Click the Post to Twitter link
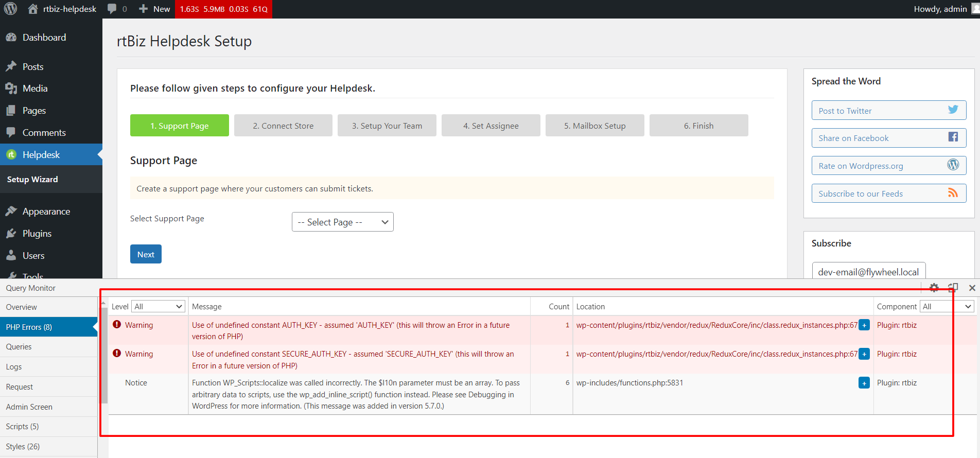 coord(889,110)
